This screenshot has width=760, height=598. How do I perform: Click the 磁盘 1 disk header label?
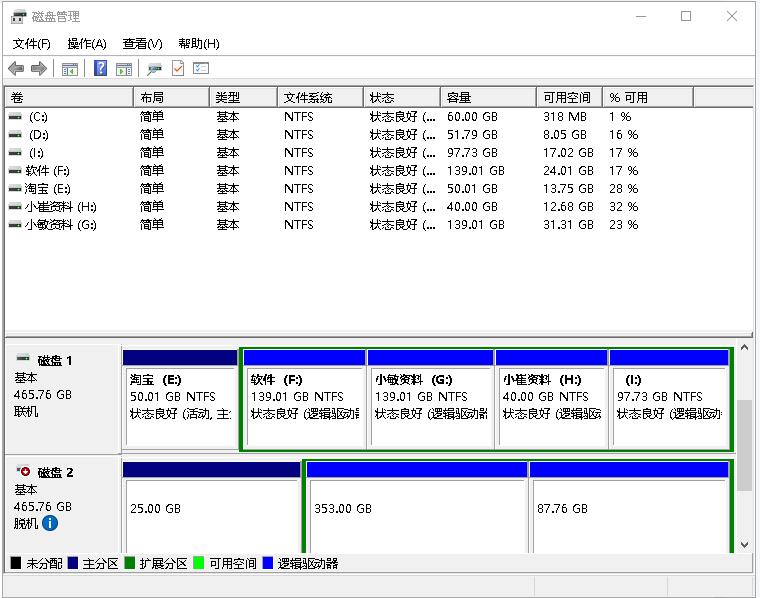(x=55, y=360)
